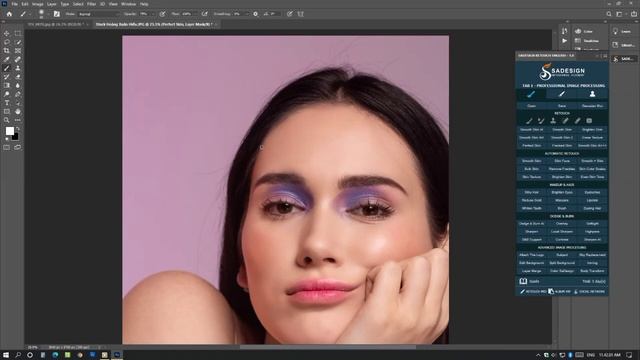Select the Healing Brush tool

pos(18,60)
